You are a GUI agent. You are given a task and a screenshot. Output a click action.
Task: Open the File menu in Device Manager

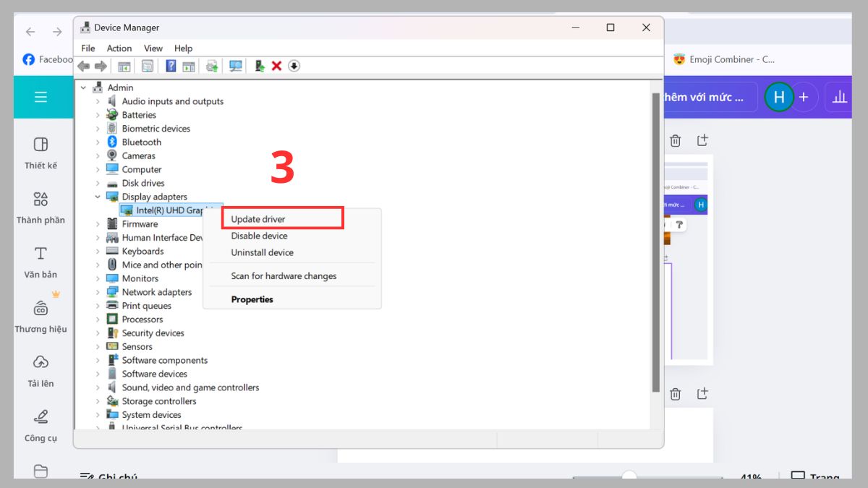tap(88, 48)
